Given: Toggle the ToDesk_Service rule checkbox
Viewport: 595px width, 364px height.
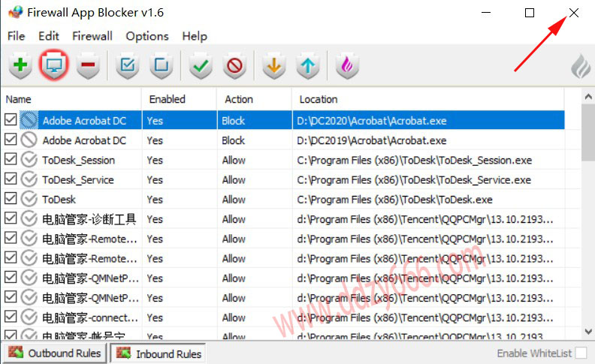Looking at the screenshot, I should pos(11,179).
